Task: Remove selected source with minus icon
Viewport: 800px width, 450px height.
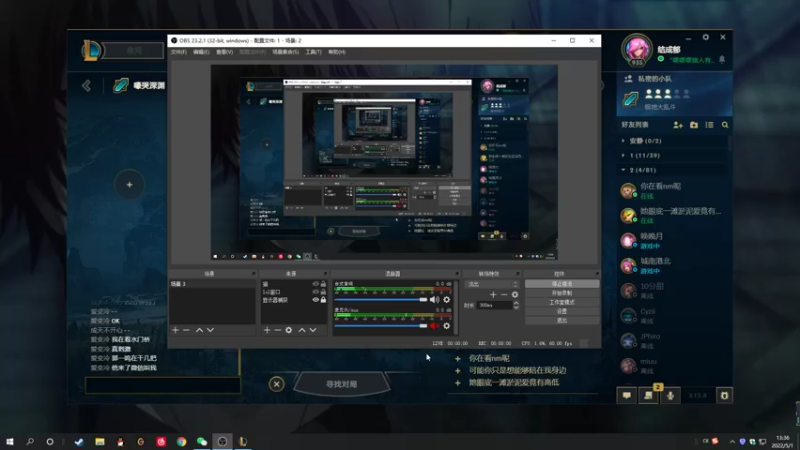Action: (278, 330)
